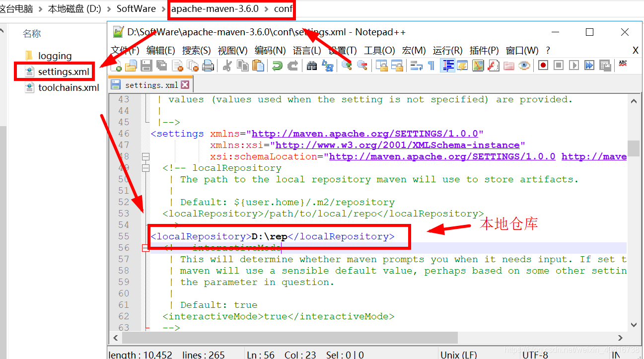This screenshot has width=644, height=359.
Task: Collapse the red fold marker at line 56
Action: click(145, 248)
